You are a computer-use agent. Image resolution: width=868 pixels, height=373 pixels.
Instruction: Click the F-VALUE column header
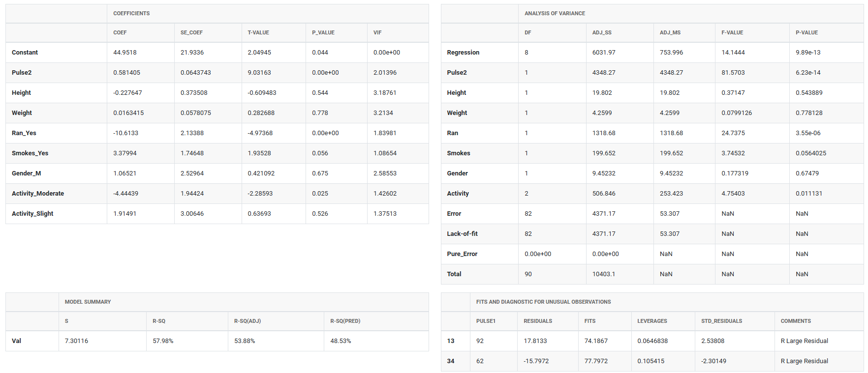coord(732,32)
